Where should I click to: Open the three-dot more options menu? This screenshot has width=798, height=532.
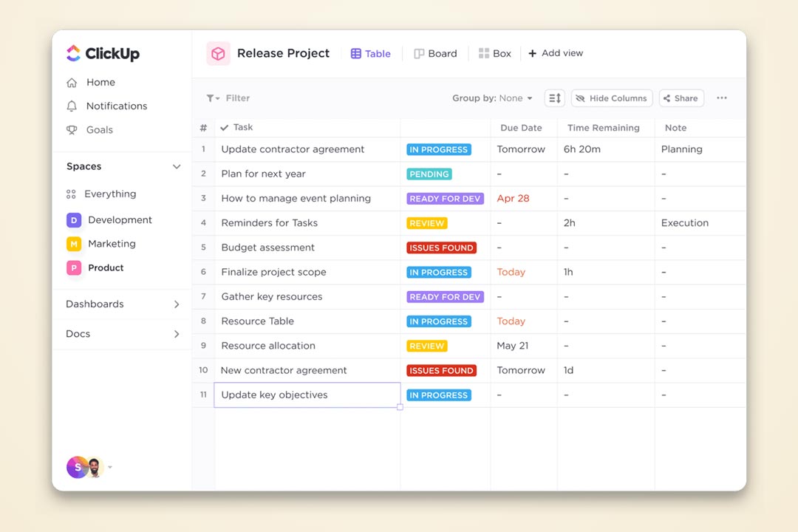coord(721,98)
